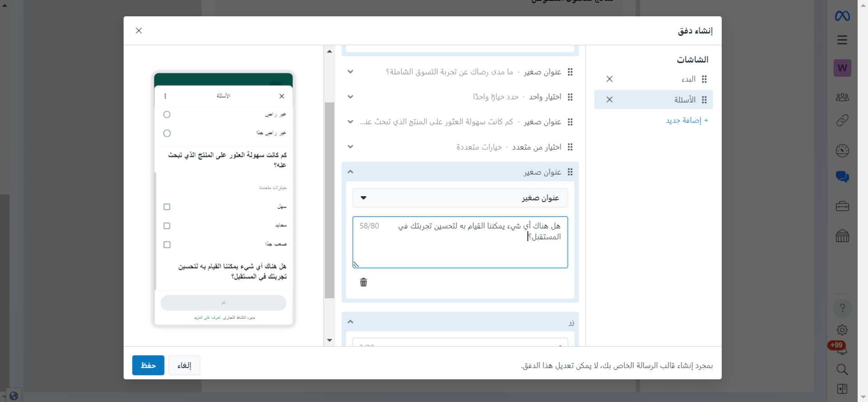Edit the heading text area
Image resolution: width=868 pixels, height=402 pixels.
click(x=460, y=242)
